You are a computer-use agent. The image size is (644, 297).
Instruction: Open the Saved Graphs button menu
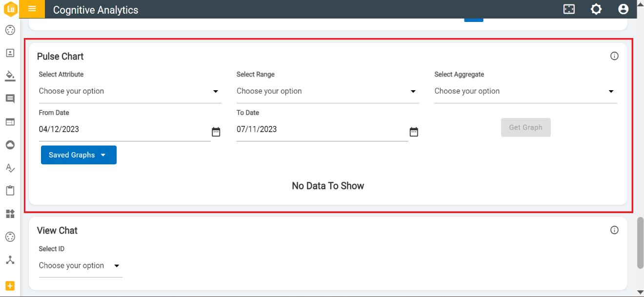79,155
